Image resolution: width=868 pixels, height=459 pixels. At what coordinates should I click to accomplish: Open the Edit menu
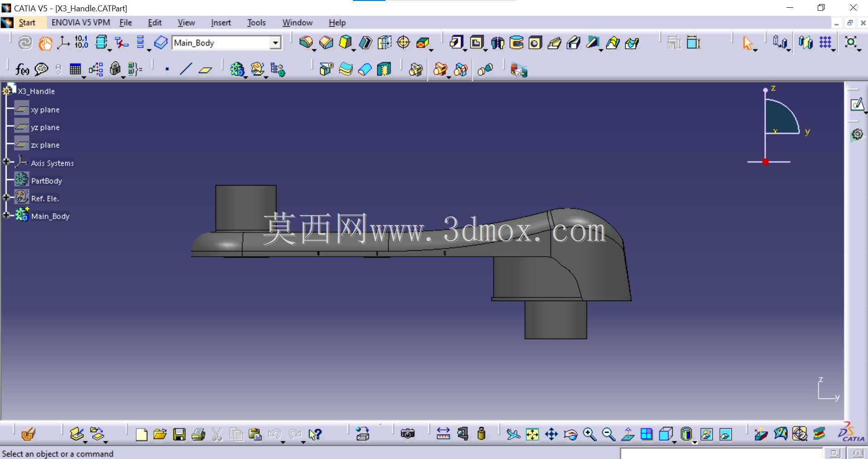coord(154,23)
